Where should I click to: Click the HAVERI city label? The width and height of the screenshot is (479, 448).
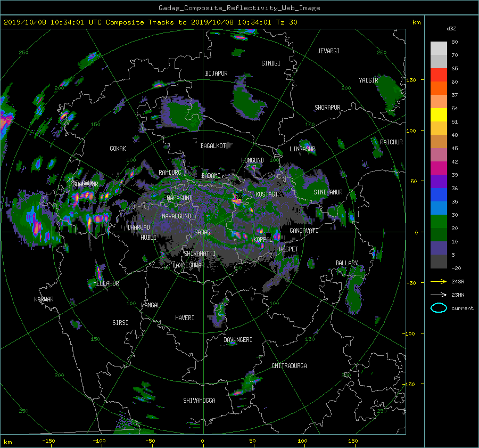(x=185, y=318)
